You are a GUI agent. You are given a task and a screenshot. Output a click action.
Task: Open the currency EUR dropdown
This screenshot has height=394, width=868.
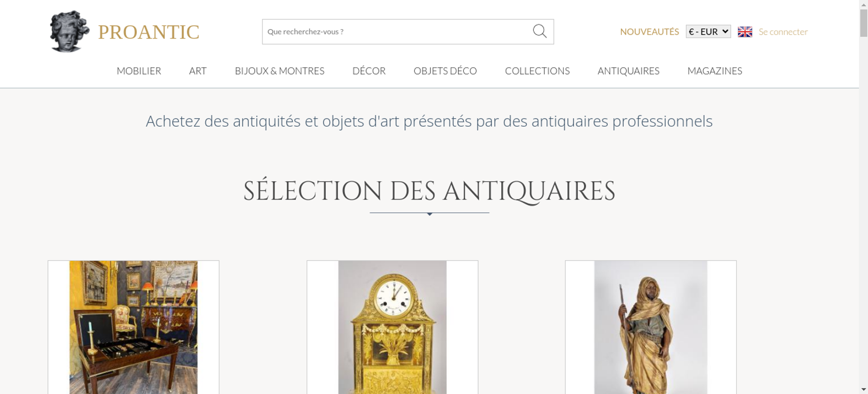[x=708, y=32]
